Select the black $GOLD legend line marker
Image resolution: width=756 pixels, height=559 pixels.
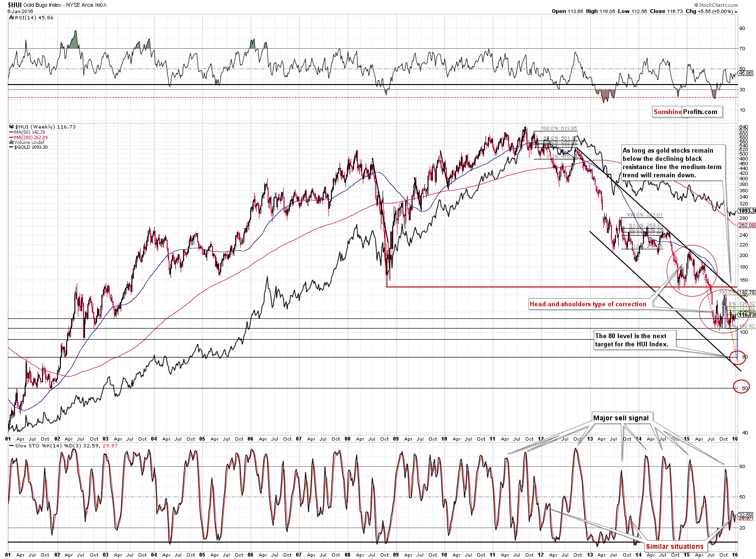11,147
